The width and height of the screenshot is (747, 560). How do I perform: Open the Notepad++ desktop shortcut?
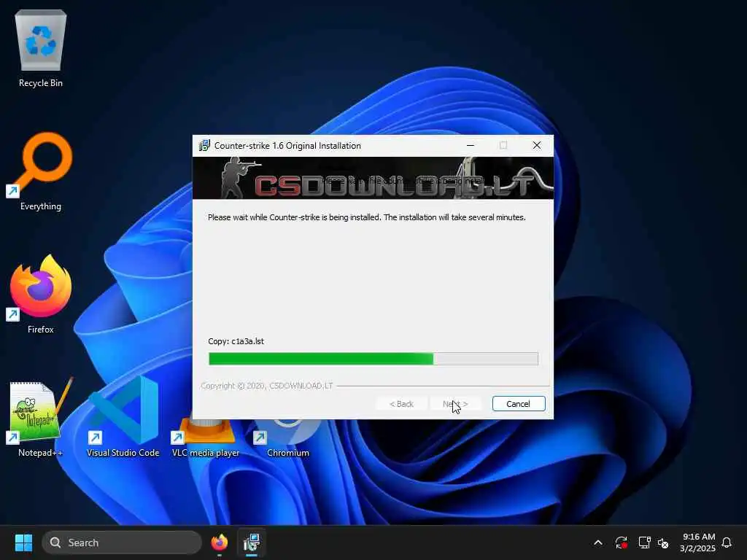click(x=41, y=417)
